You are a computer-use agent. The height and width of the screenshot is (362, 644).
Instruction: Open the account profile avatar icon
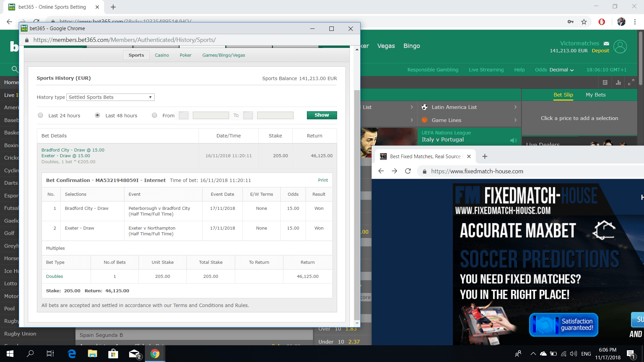[620, 47]
